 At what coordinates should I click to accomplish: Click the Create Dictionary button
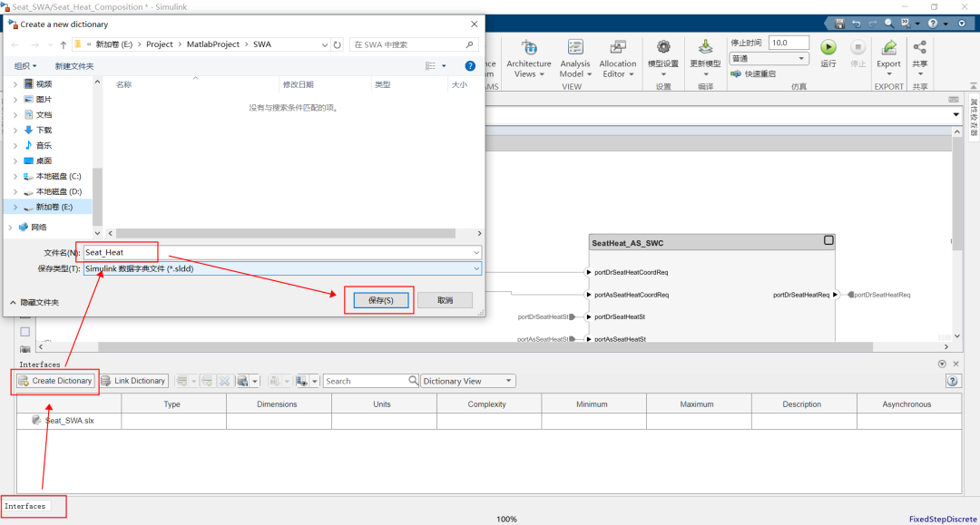point(55,381)
